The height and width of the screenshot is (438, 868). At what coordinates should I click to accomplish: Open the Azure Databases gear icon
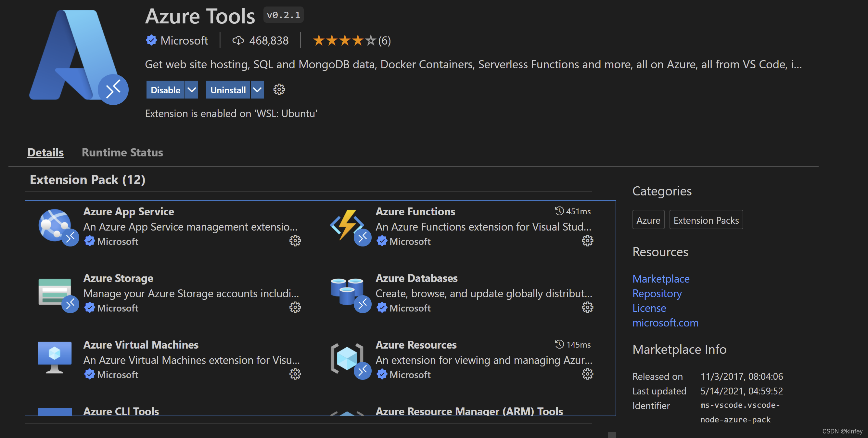point(587,307)
